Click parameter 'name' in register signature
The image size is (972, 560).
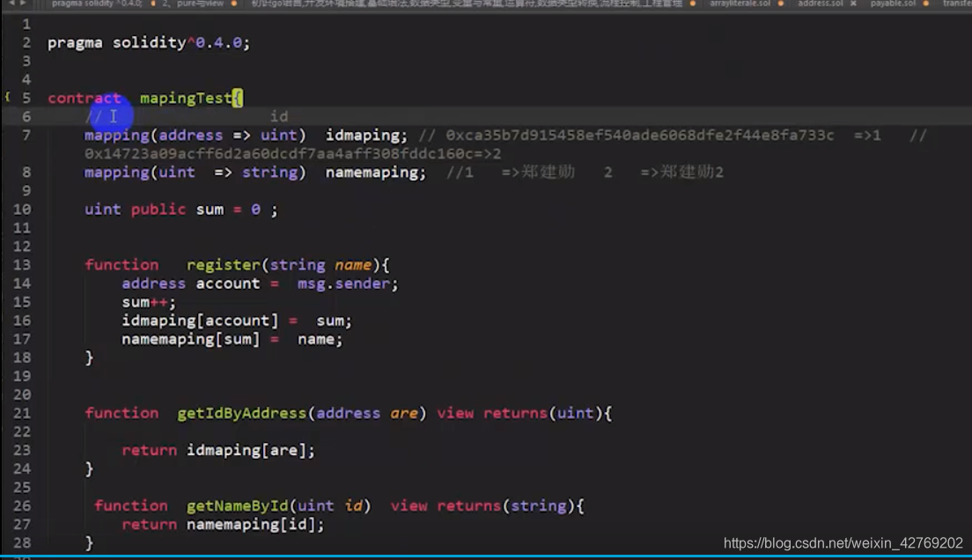pos(353,265)
